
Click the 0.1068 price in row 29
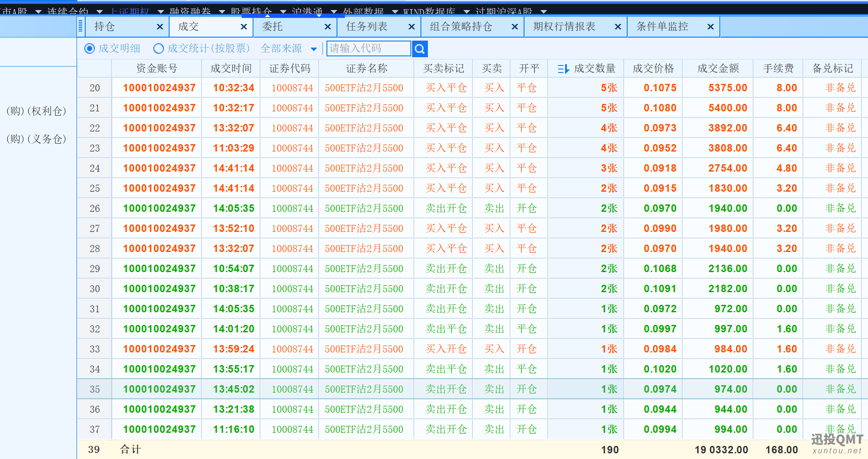click(x=660, y=269)
